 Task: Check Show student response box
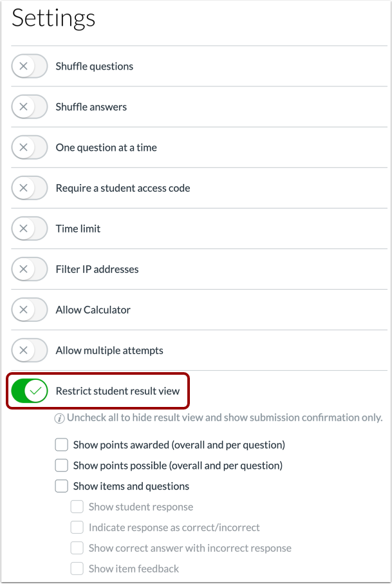tap(77, 507)
